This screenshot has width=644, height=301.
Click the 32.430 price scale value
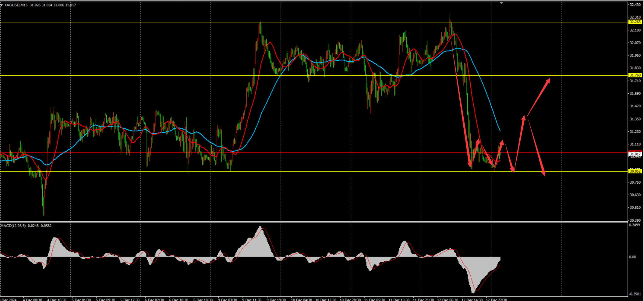pyautogui.click(x=635, y=5)
